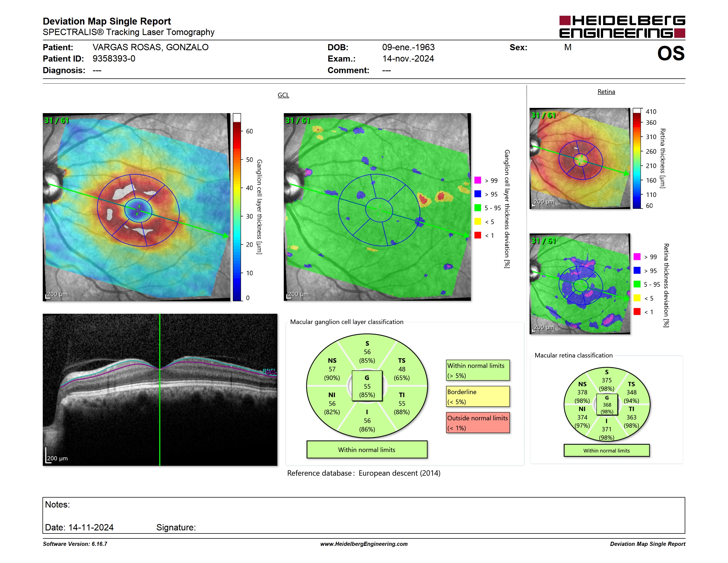Click the GCL superior sector value 56 (85%)

point(367,356)
